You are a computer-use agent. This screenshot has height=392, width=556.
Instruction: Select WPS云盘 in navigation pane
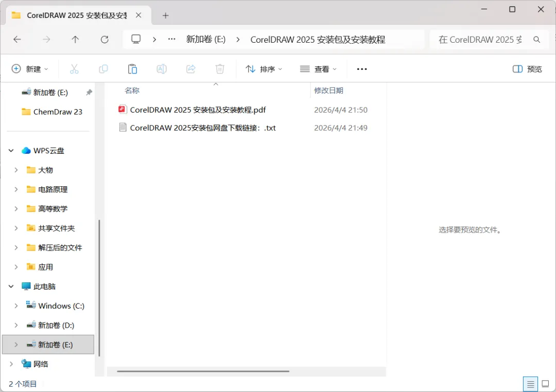coord(48,151)
